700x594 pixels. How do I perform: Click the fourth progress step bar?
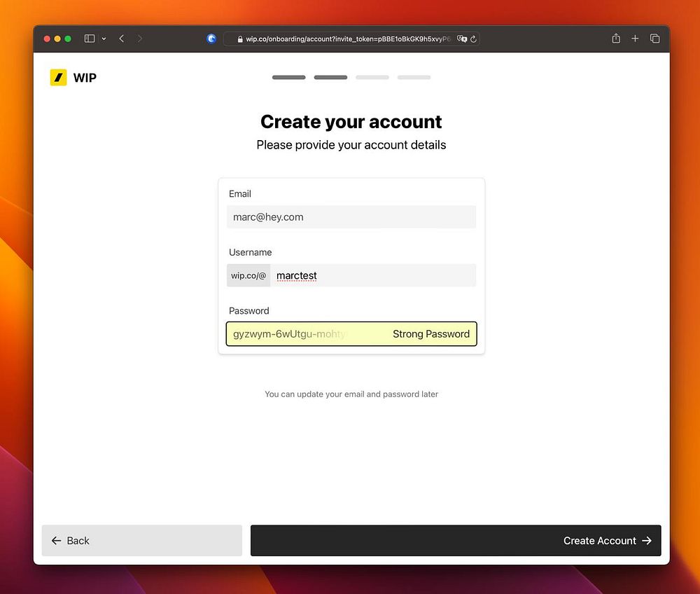414,77
